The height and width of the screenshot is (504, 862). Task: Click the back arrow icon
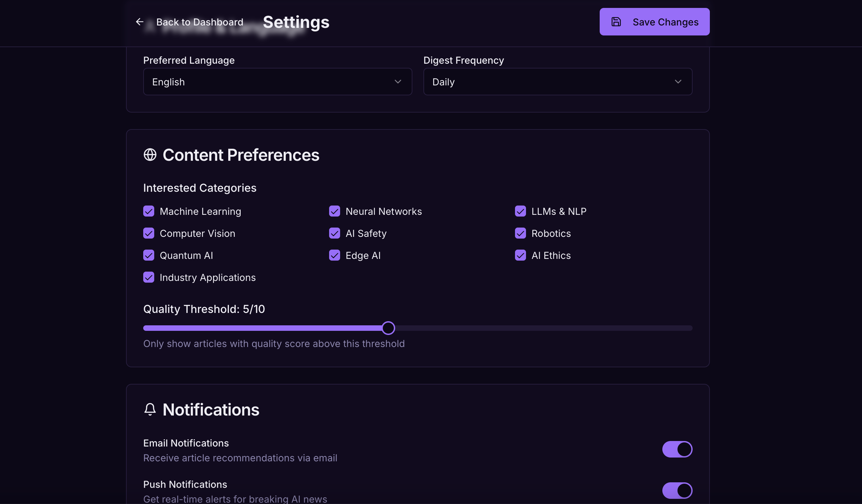(x=139, y=22)
